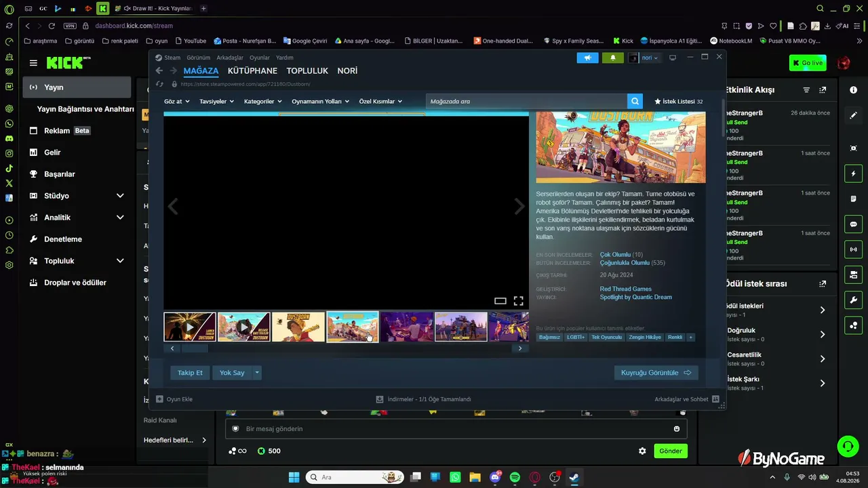The width and height of the screenshot is (868, 488).
Task: Open Steam notifications bell
Action: tap(613, 58)
